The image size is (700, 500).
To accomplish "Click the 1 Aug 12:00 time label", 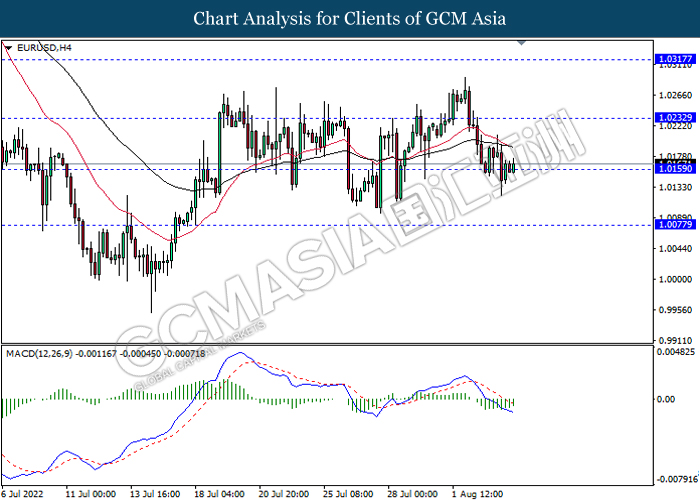I will tap(477, 494).
